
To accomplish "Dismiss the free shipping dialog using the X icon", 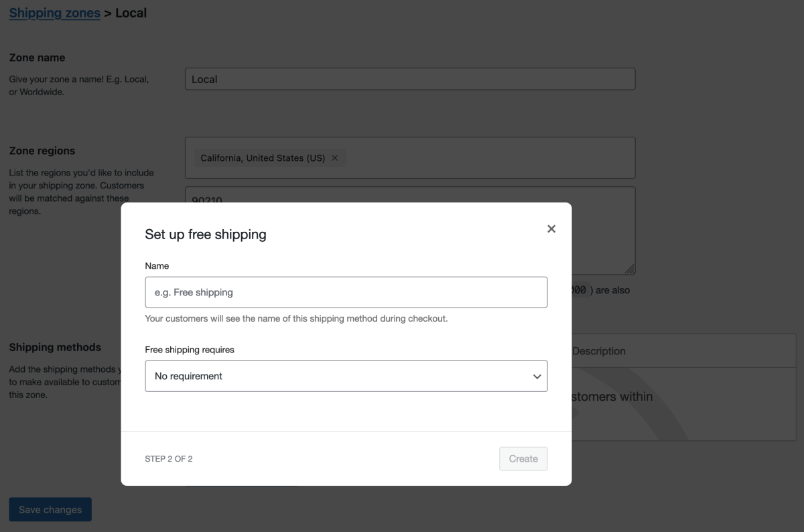I will 551,228.
